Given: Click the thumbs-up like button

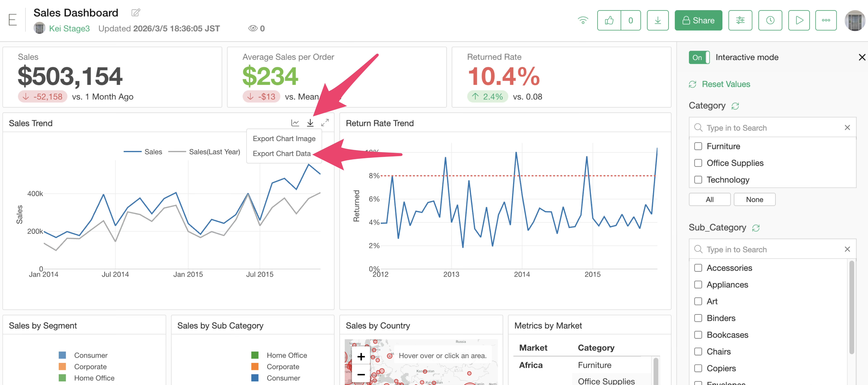Looking at the screenshot, I should pos(609,21).
